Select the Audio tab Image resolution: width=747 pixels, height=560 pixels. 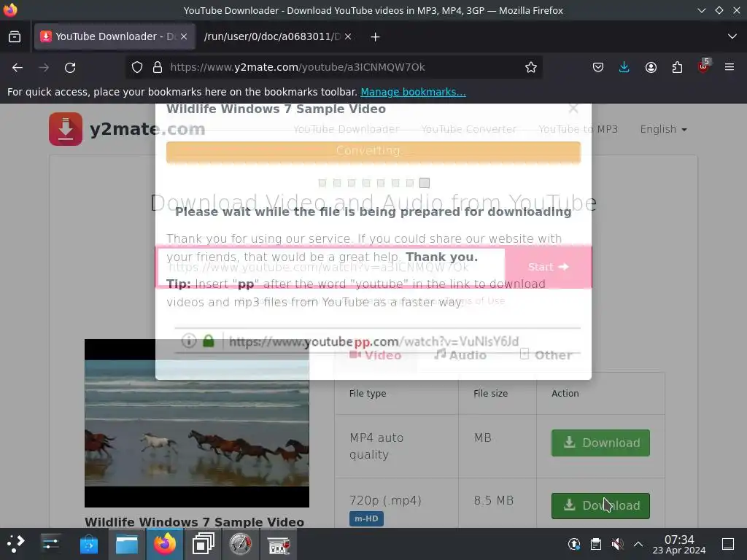[x=460, y=355]
